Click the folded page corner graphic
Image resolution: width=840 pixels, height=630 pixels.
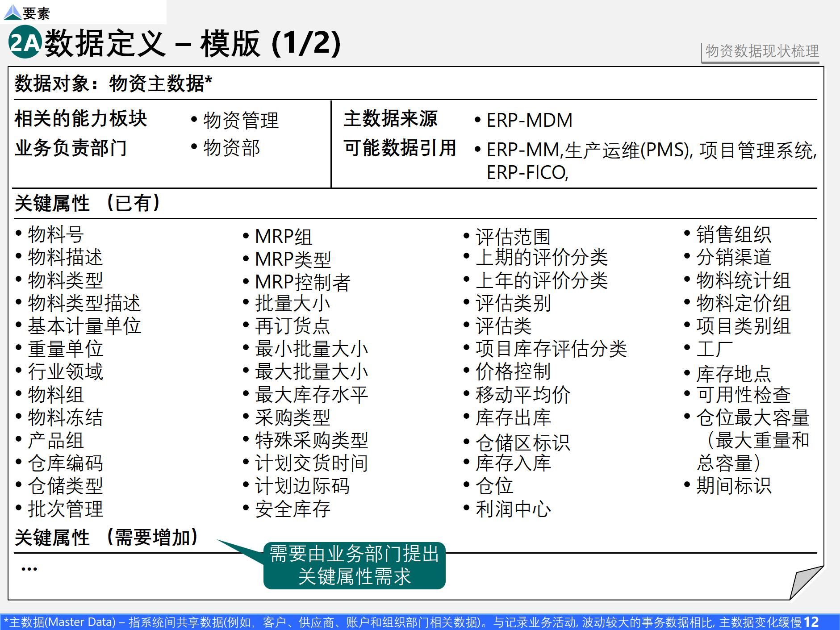click(x=807, y=582)
